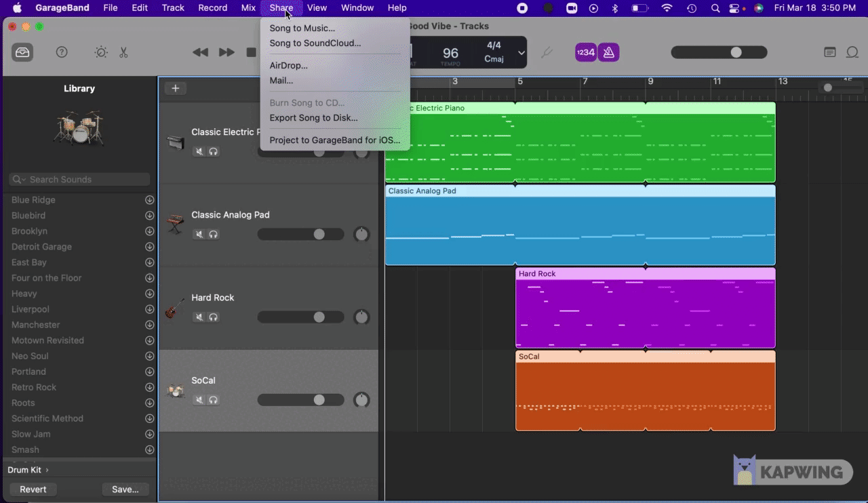The width and height of the screenshot is (868, 503).
Task: Mute the Hard Rock track
Action: (x=199, y=317)
